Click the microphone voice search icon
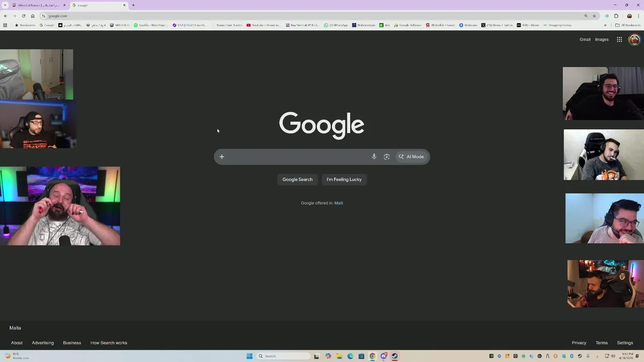Image resolution: width=644 pixels, height=362 pixels. [374, 157]
